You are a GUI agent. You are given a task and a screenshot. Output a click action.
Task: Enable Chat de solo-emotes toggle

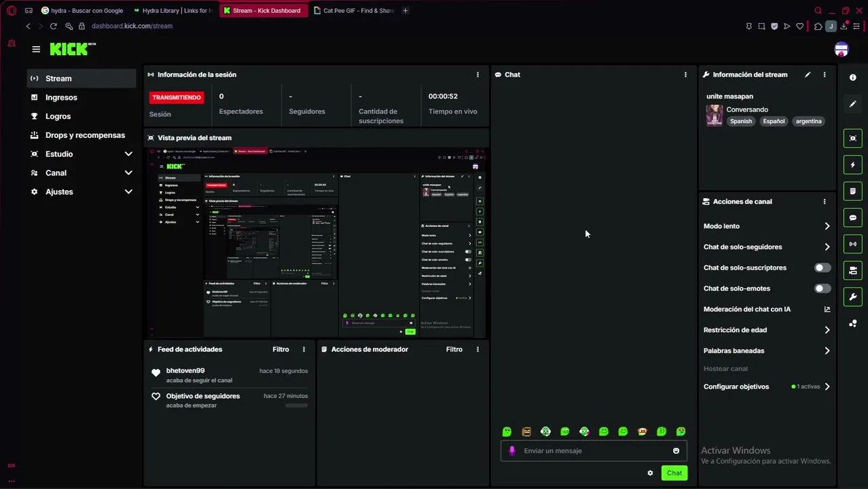click(x=822, y=289)
